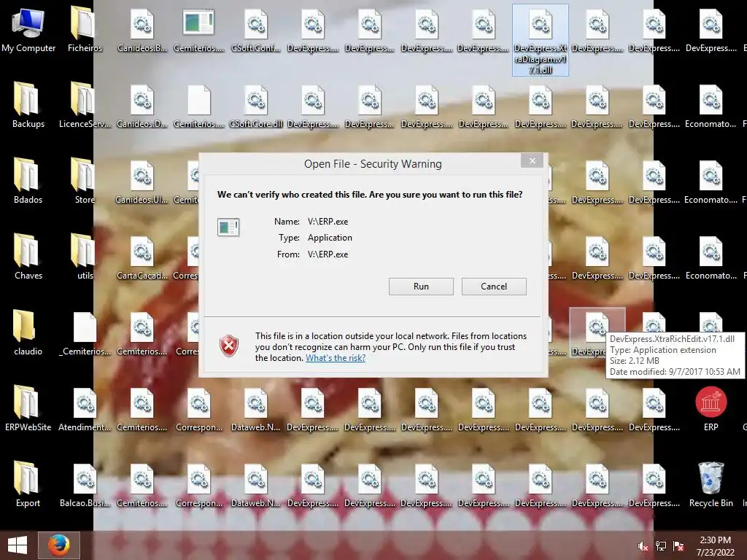Select the Atendiment... file icon
Viewport: 747px width, 560px height.
click(85, 408)
